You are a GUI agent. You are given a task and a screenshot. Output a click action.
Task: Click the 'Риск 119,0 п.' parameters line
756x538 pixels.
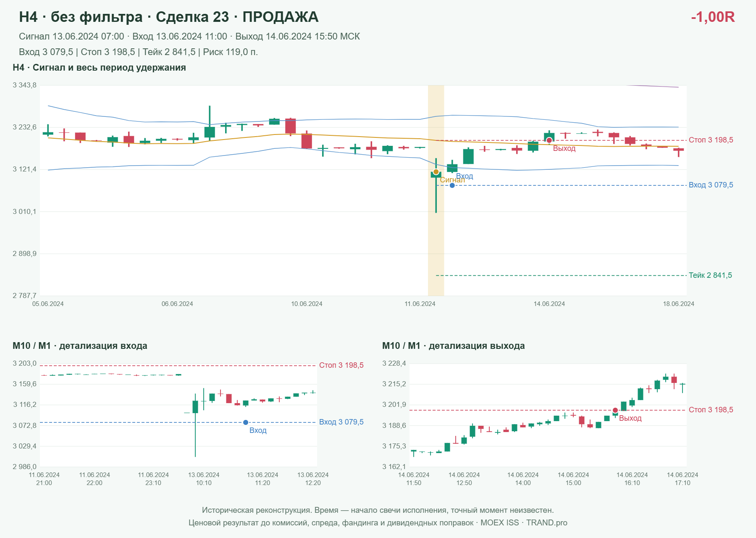click(138, 52)
